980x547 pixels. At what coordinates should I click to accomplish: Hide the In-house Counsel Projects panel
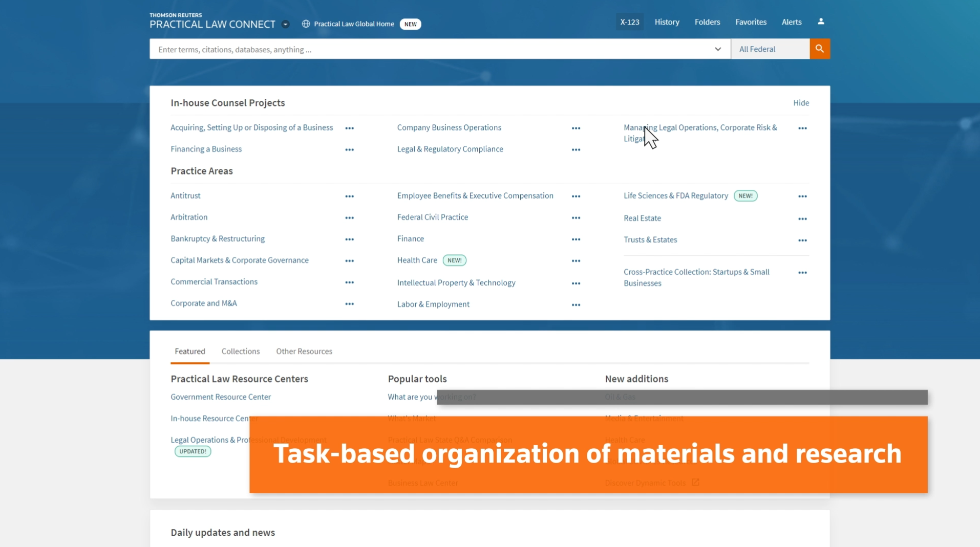tap(801, 103)
